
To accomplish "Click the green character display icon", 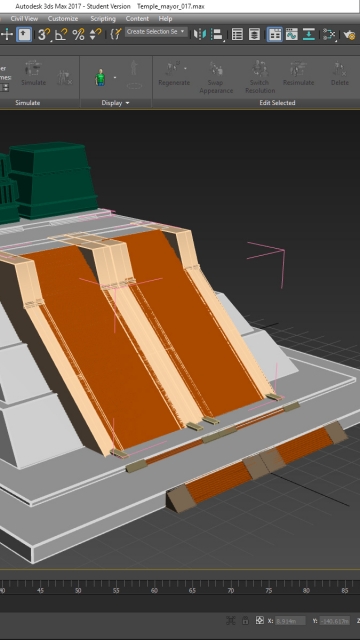I will [x=100, y=77].
